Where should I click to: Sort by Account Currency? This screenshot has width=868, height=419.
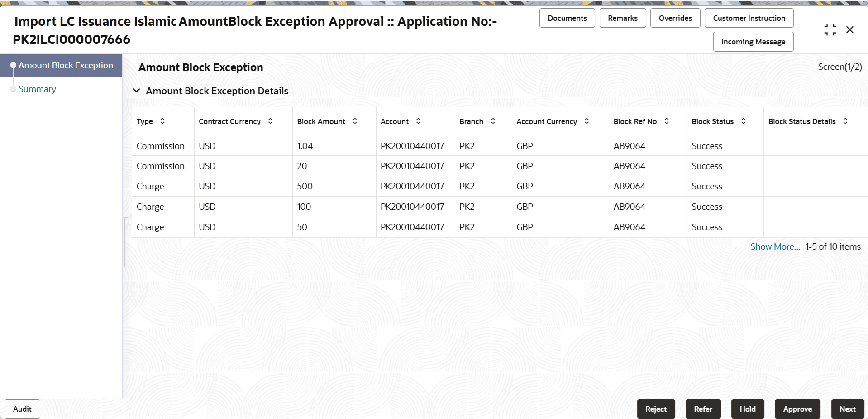tap(587, 121)
